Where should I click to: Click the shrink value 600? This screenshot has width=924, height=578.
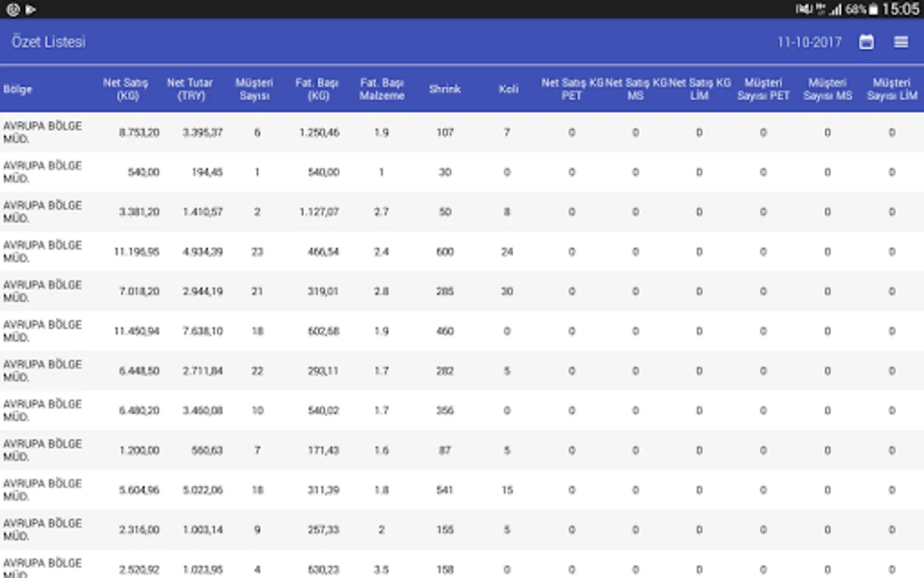coord(445,252)
